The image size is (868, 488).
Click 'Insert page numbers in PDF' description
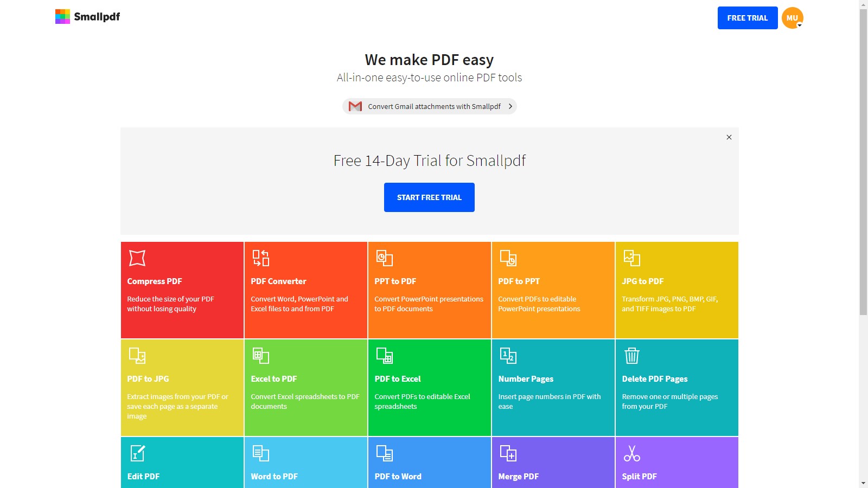click(x=550, y=401)
